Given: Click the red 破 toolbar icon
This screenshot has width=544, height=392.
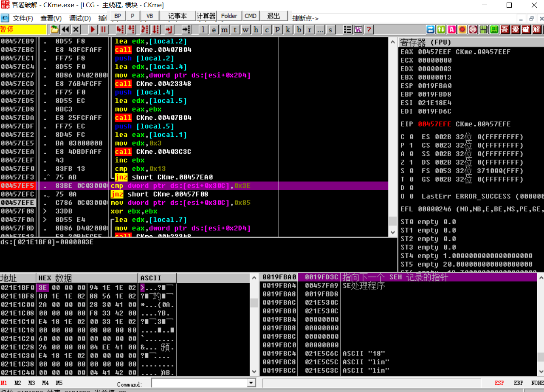Looking at the screenshot, I should 526,29.
